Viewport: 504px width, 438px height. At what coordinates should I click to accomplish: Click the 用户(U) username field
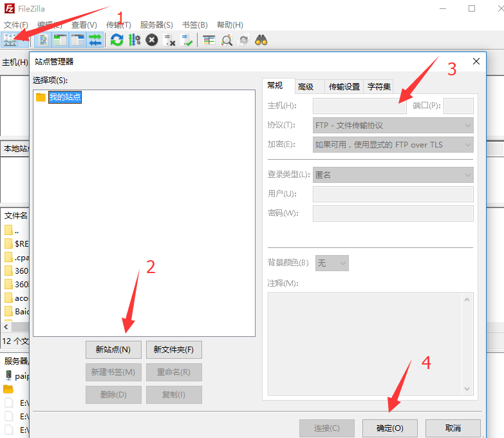pos(393,195)
